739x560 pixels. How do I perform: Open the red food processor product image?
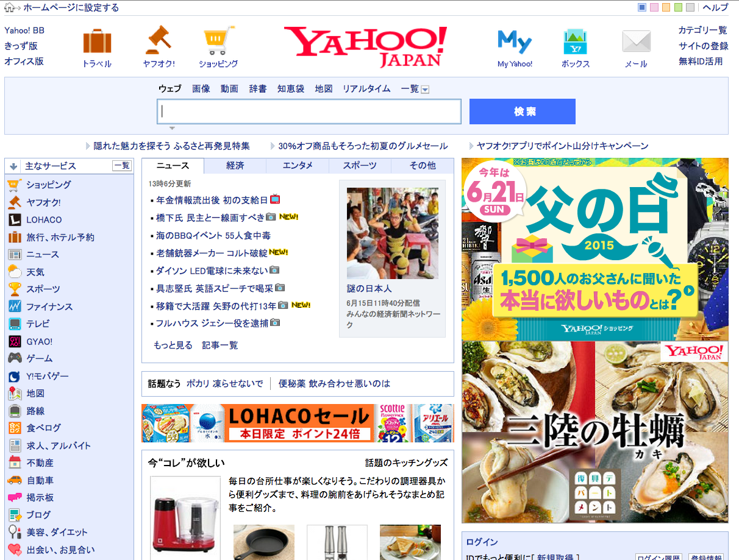[185, 519]
